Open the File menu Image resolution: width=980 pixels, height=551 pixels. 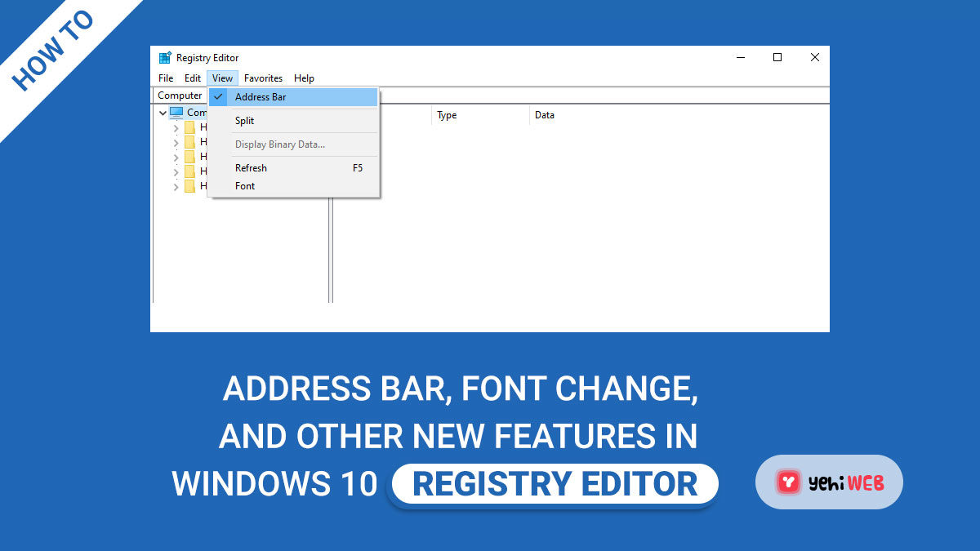166,78
